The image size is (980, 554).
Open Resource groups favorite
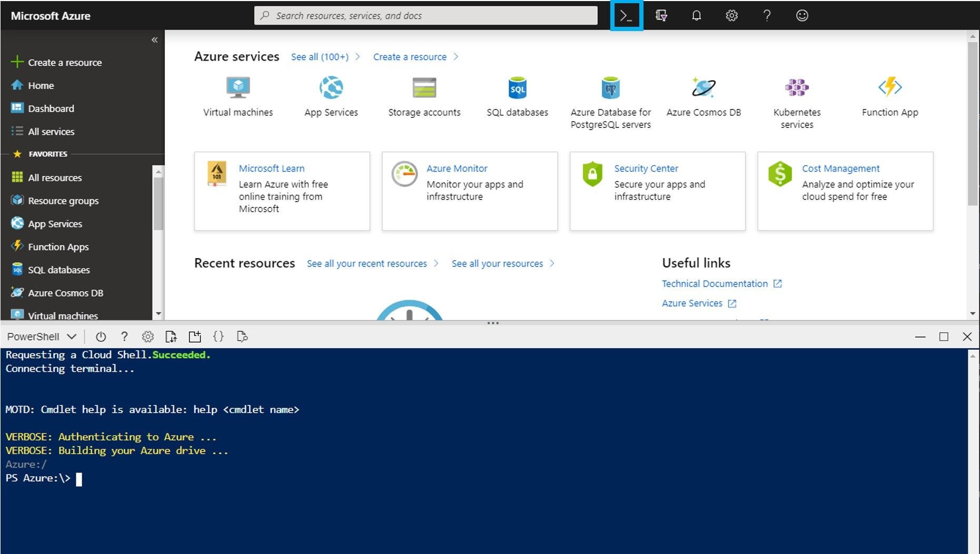click(x=55, y=201)
